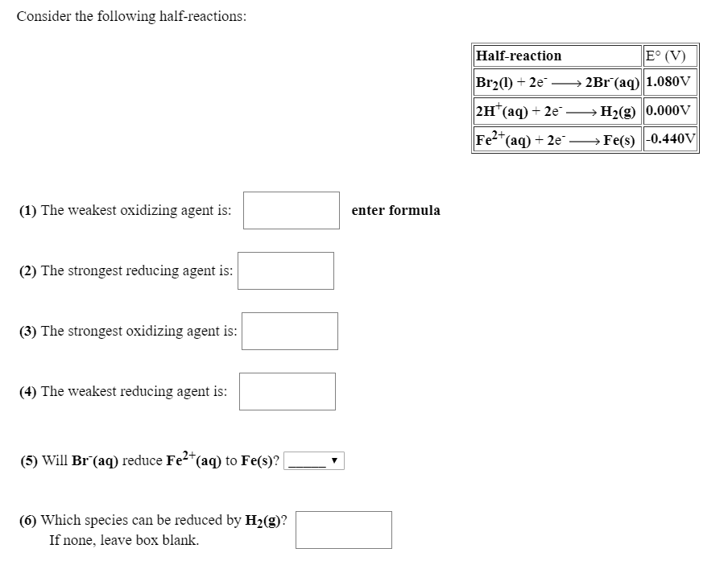Click the strongest oxidizing agent answer box
This screenshot has width=728, height=565.
coord(289,330)
